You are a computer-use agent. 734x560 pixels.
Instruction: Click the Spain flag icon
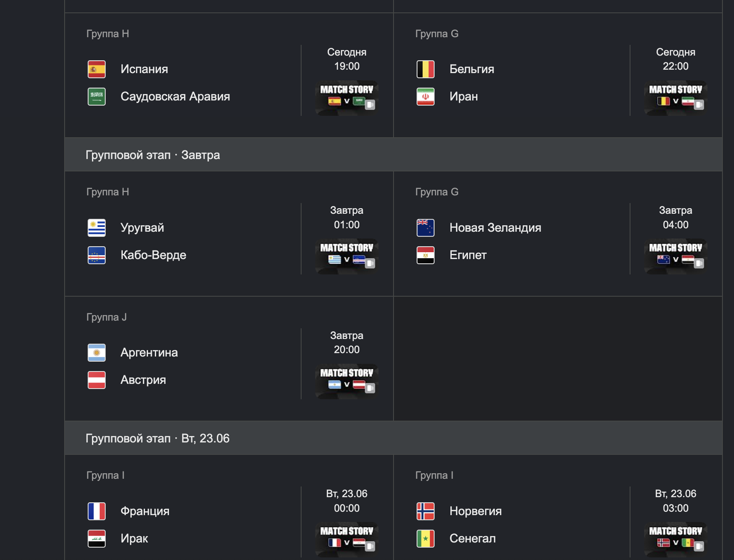pos(97,69)
